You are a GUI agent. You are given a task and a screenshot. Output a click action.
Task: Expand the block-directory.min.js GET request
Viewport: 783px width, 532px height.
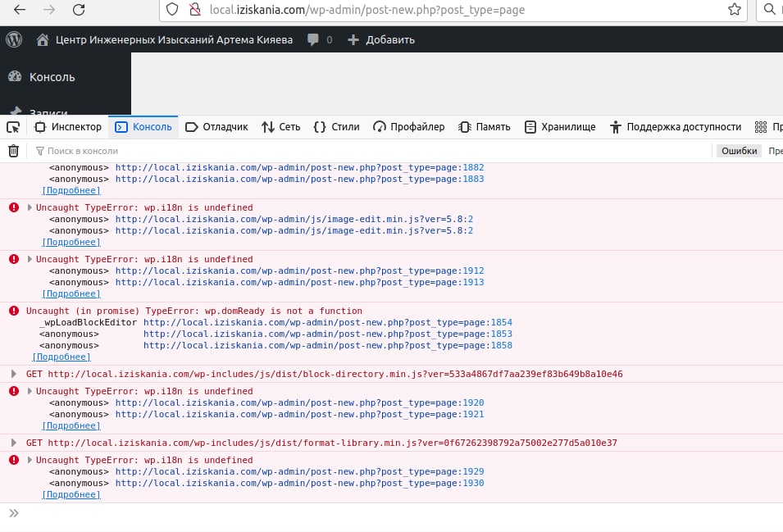pyautogui.click(x=13, y=374)
